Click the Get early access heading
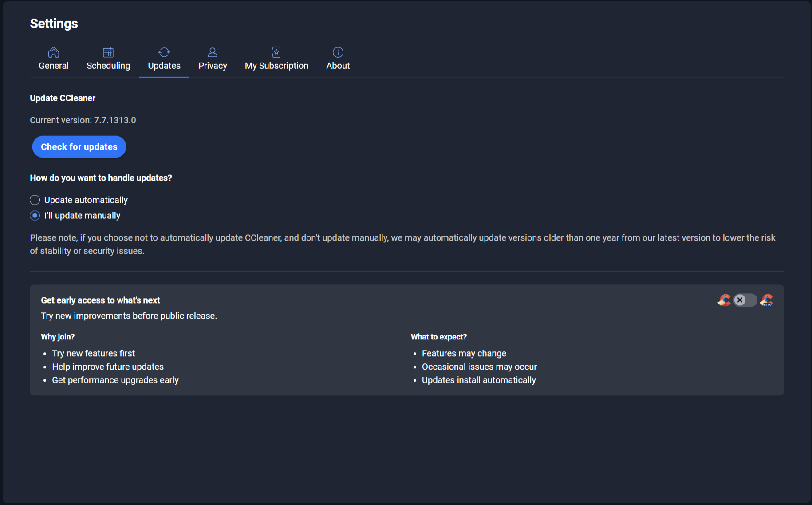The image size is (812, 505). [100, 300]
